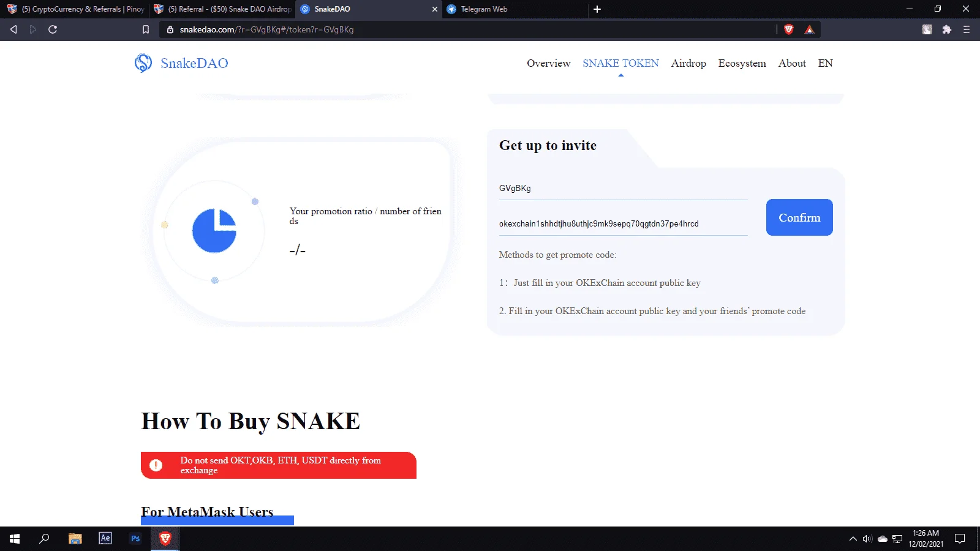The width and height of the screenshot is (980, 551).
Task: Open the network tray icon
Action: [x=897, y=539]
